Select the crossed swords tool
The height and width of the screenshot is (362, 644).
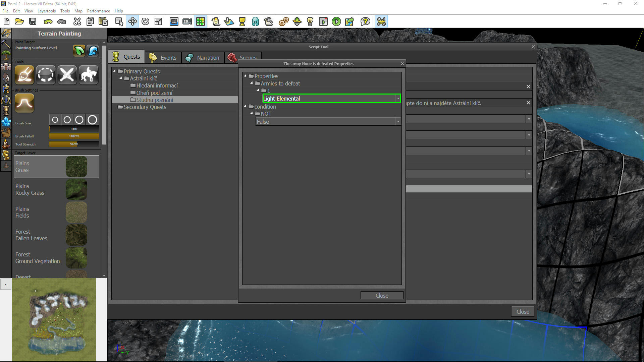tap(67, 74)
